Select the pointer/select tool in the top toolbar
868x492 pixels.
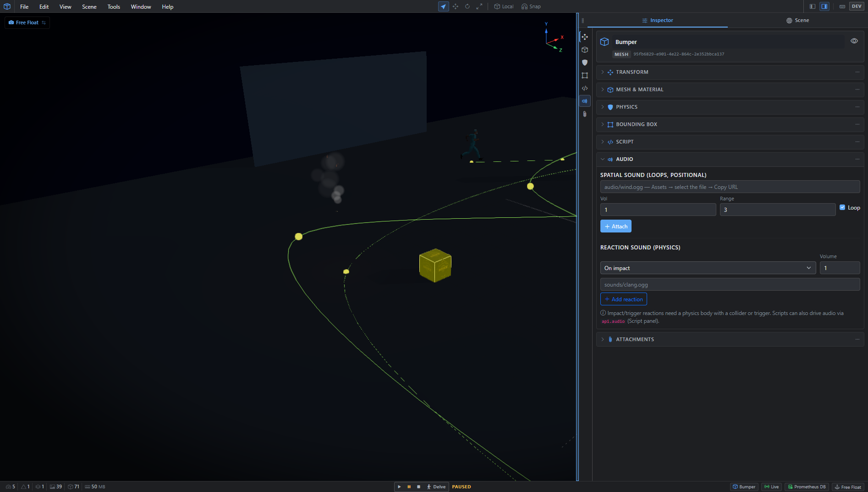(443, 6)
